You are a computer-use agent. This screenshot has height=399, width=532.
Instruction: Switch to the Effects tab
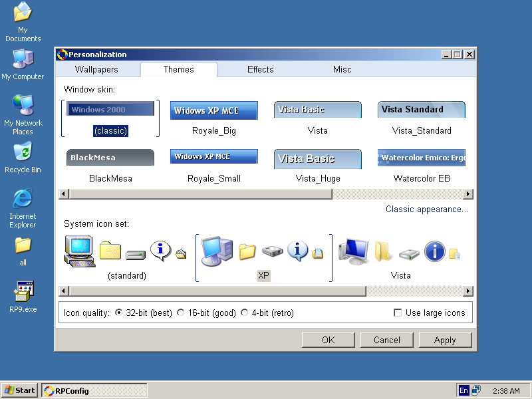260,70
